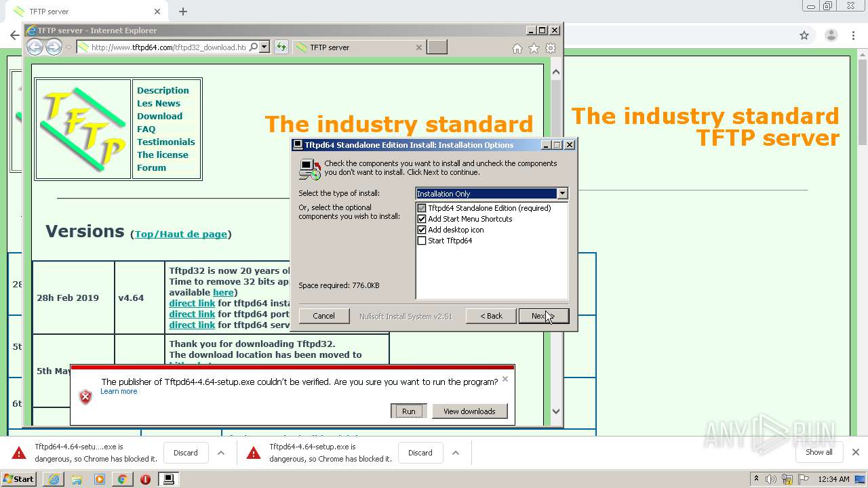Discard the first blocked download
Screen dimensions: 868x488
tap(186, 453)
